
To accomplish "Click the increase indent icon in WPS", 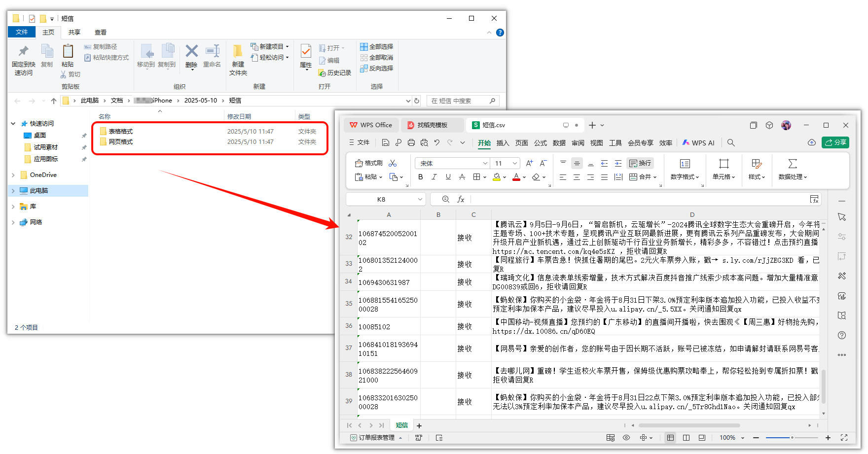I will [x=618, y=163].
